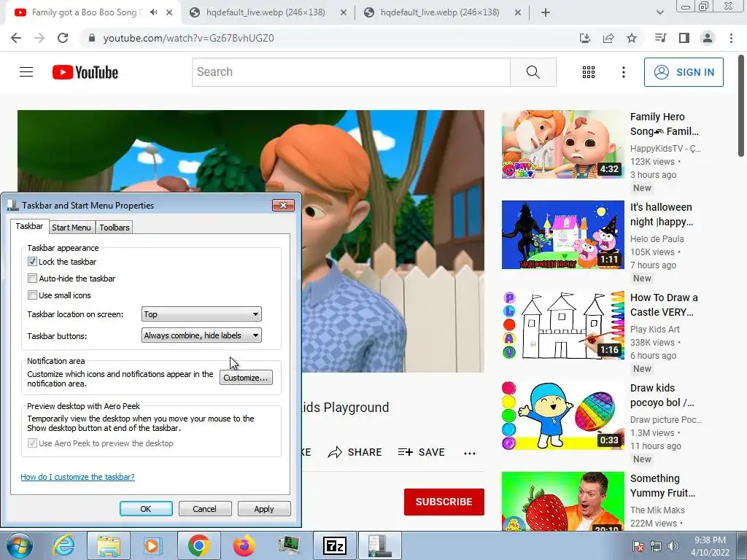This screenshot has height=560, width=747.
Task: Uncheck Lock the taskbar
Action: (x=32, y=262)
